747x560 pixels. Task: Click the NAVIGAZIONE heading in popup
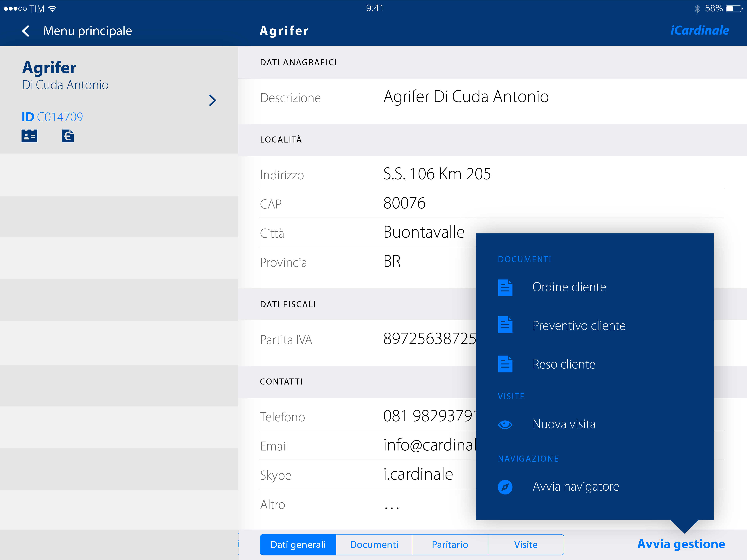pos(528,459)
